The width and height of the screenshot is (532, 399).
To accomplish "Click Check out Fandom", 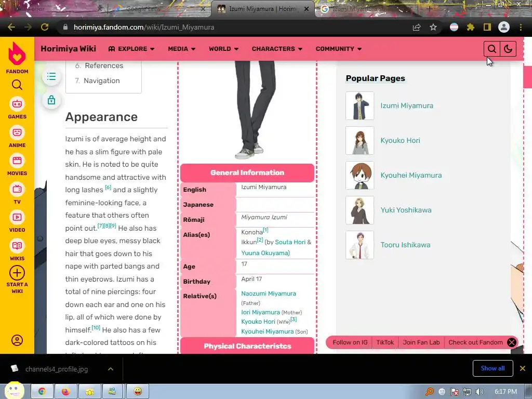I will 475,342.
